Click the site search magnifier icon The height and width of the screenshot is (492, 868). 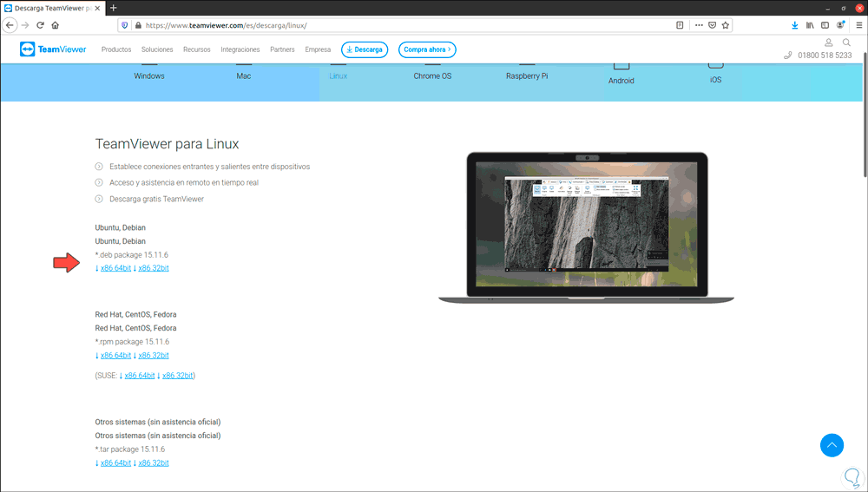point(846,42)
